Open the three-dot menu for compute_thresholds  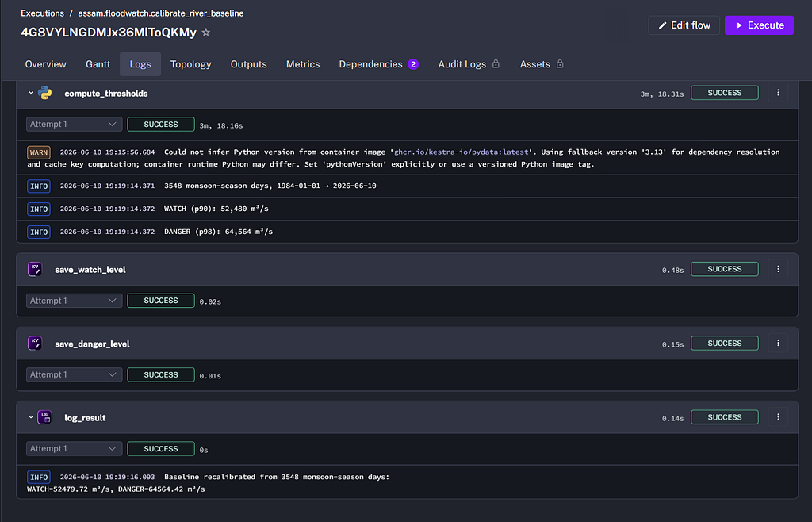coord(778,93)
